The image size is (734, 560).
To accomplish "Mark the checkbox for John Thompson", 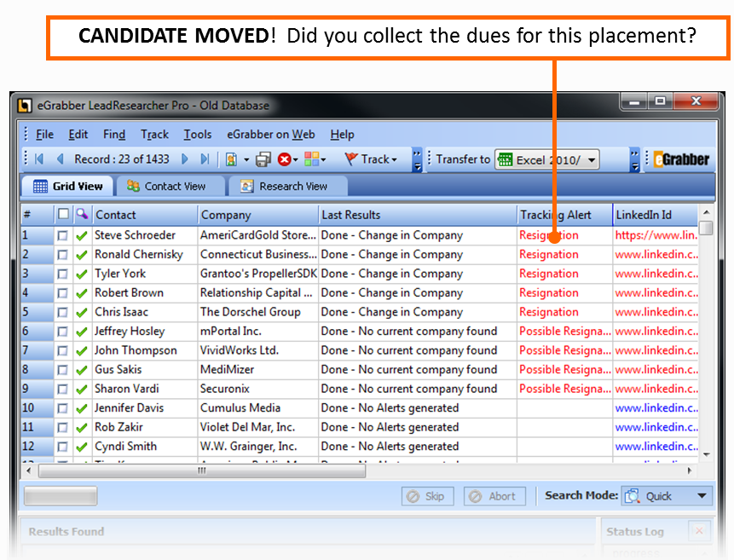I will 62,351.
